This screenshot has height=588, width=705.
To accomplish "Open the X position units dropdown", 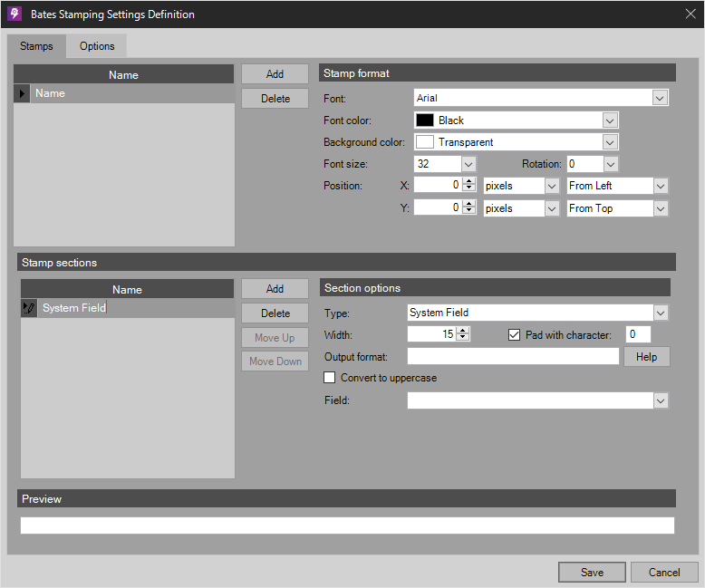I will pos(552,186).
